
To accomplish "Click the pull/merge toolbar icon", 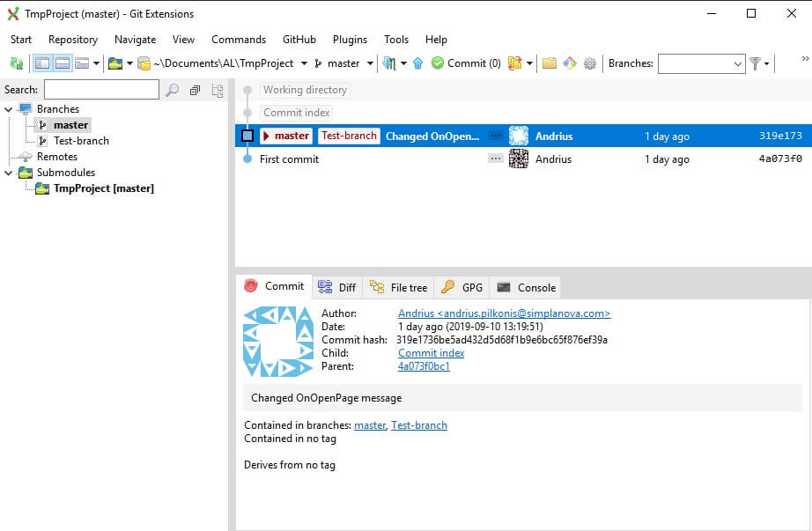I will pyautogui.click(x=514, y=63).
